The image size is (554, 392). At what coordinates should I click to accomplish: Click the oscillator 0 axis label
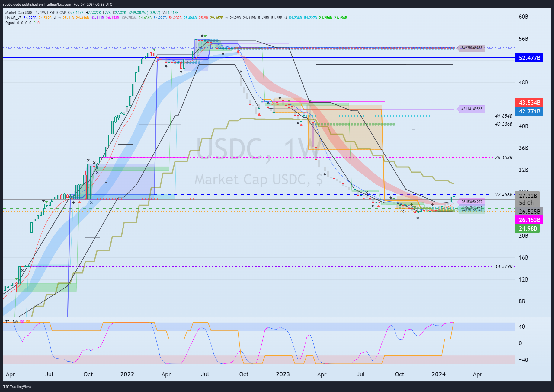(520, 343)
